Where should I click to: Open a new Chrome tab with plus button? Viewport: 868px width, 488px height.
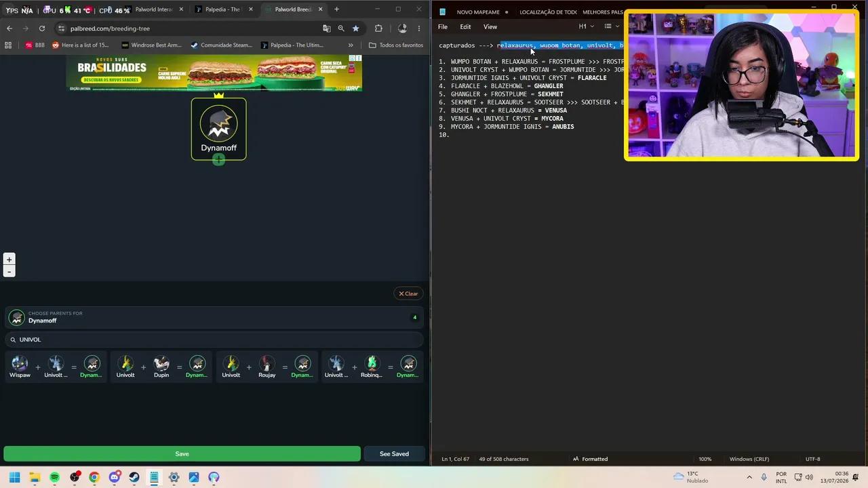pos(336,9)
